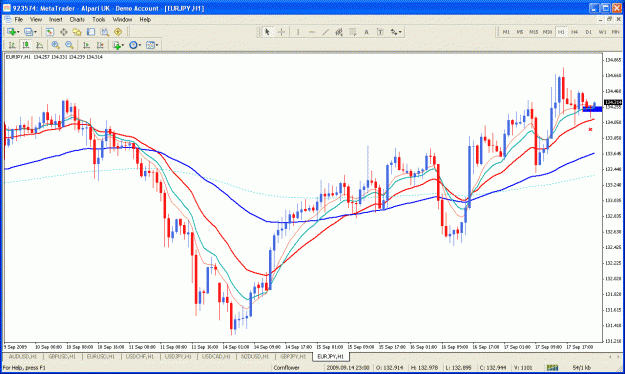Click the connection status bars indicator

click(552, 368)
